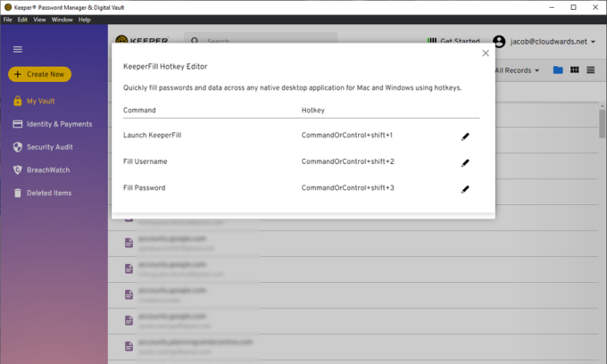Switch to list view layout

591,70
